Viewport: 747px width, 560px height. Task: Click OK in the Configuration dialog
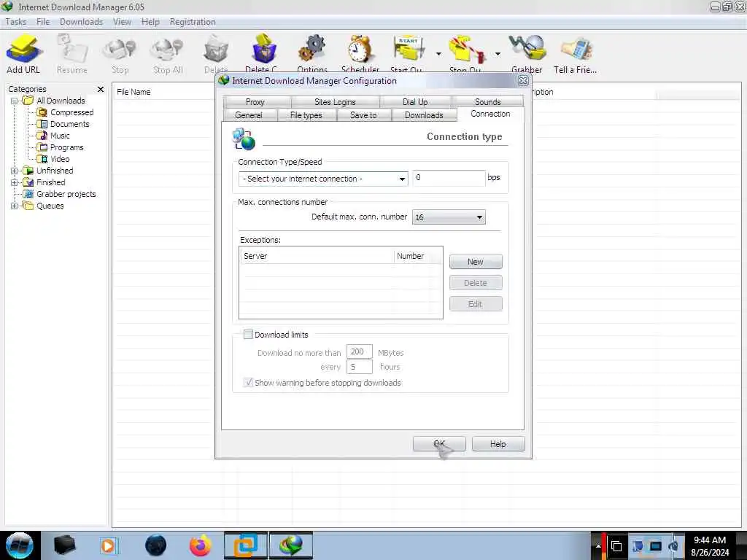pyautogui.click(x=439, y=444)
